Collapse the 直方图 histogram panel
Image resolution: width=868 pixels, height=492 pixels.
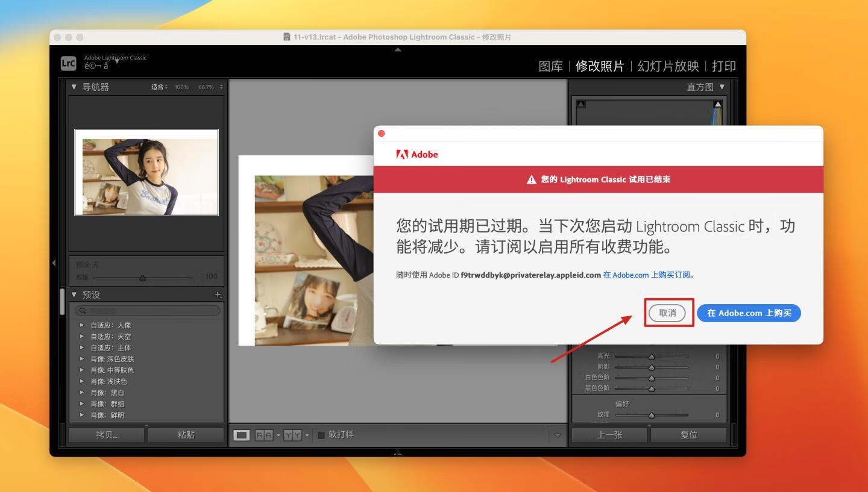pos(722,87)
